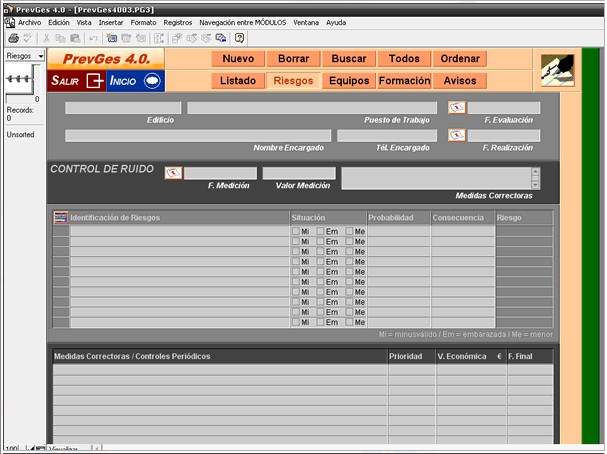Click the Salir exit icon
The height and width of the screenshot is (454, 607).
(94, 81)
